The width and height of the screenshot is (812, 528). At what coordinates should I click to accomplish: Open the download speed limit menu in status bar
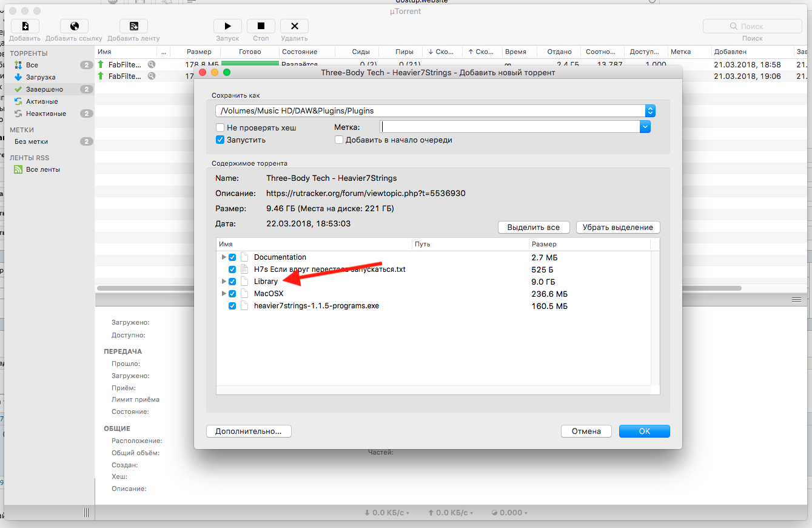[387, 513]
